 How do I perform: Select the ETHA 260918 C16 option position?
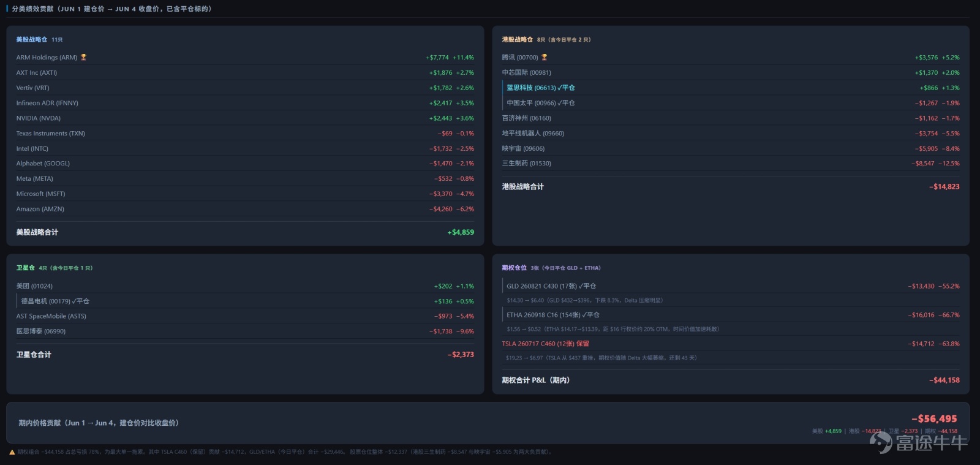[553, 315]
